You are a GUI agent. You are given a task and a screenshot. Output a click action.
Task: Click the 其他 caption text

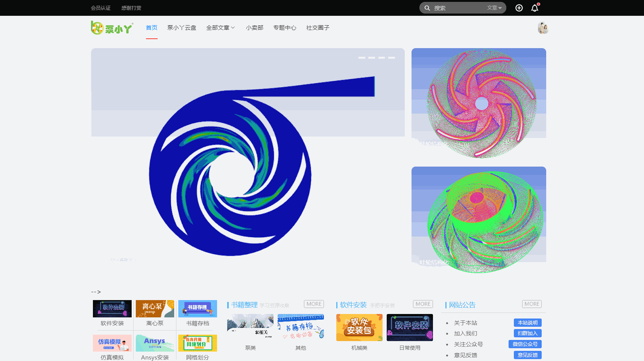(301, 348)
